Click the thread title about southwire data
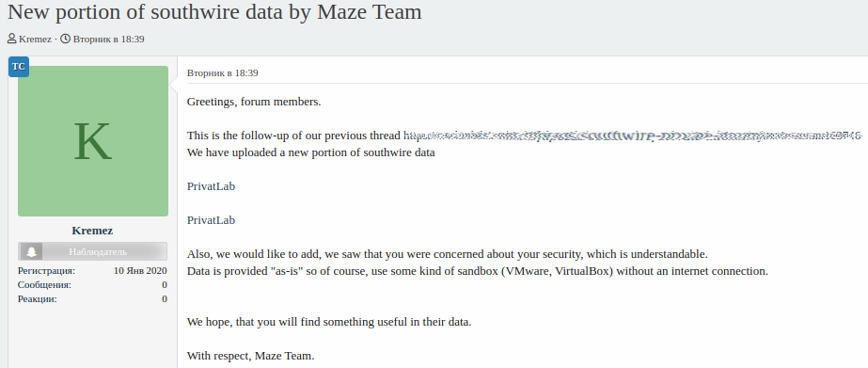The height and width of the screenshot is (368, 868). 214,11
